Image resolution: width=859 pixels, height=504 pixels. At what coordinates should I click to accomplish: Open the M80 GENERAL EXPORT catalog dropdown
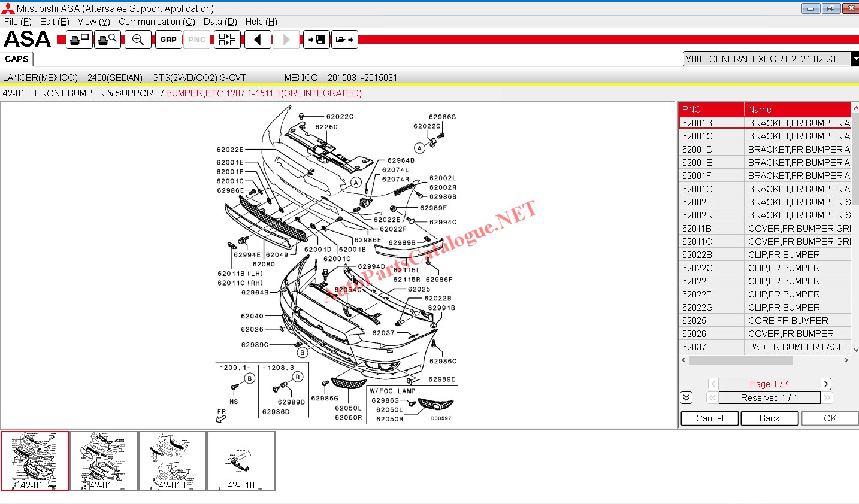pyautogui.click(x=855, y=59)
